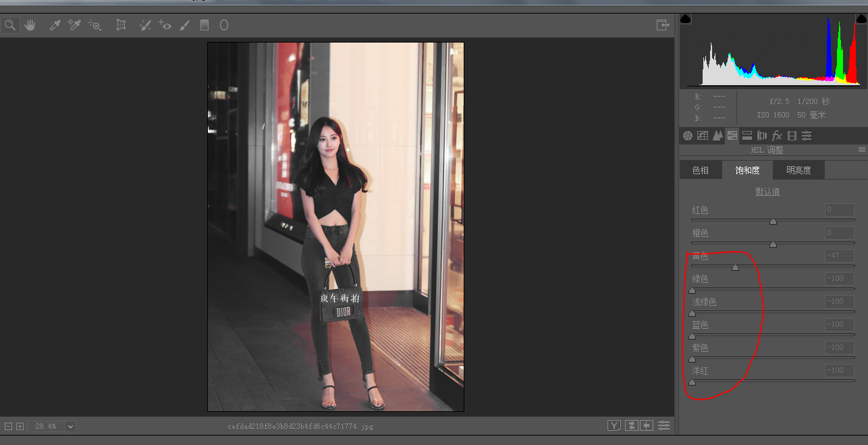Toggle before/after preview view
This screenshot has height=445, width=868.
[x=614, y=425]
